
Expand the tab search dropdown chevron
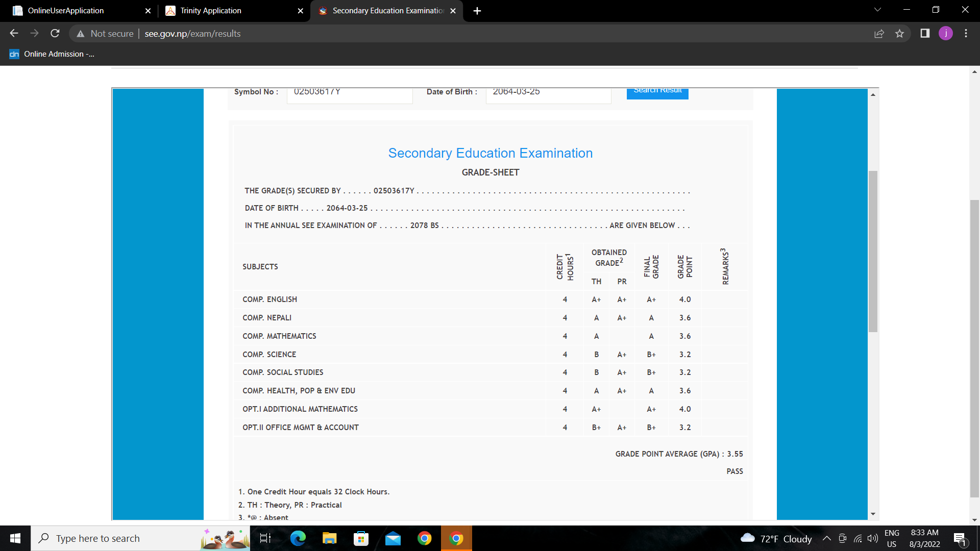[877, 10]
